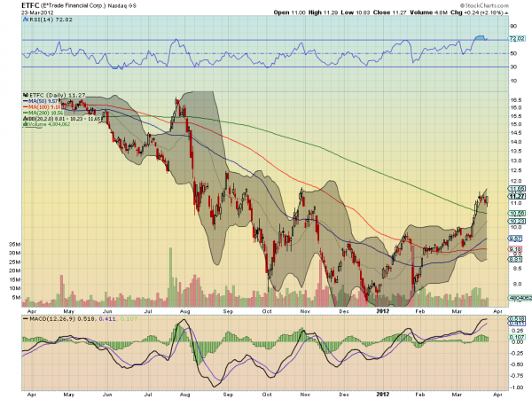Click the Aug label under the price chart
Viewport: 532px width, 399px height.
point(184,311)
